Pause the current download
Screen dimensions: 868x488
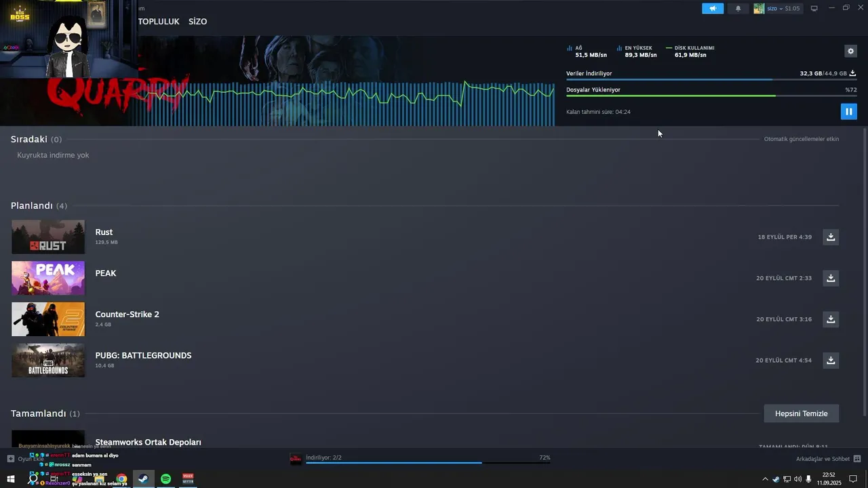coord(848,111)
